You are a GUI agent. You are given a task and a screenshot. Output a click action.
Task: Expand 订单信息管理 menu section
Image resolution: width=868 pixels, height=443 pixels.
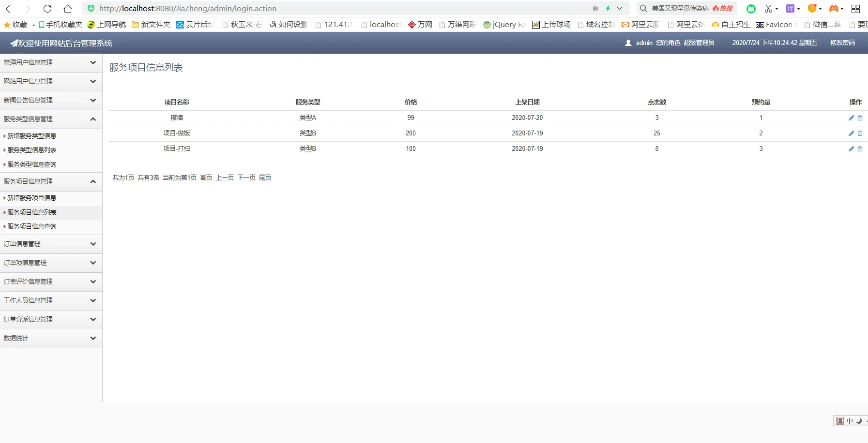51,244
